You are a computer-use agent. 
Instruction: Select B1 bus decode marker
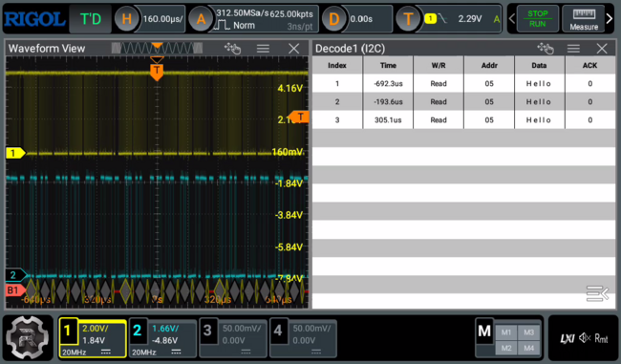15,289
